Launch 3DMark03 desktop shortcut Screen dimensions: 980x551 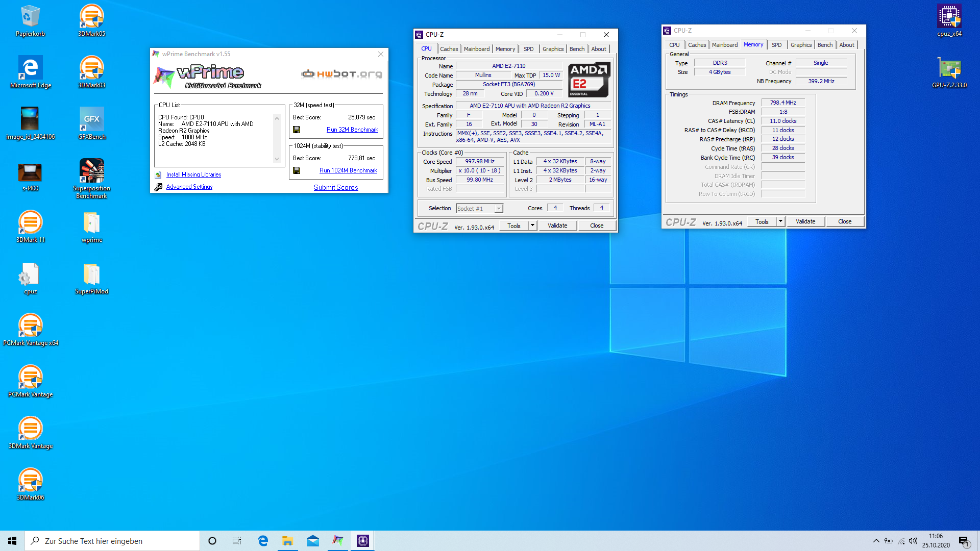92,72
